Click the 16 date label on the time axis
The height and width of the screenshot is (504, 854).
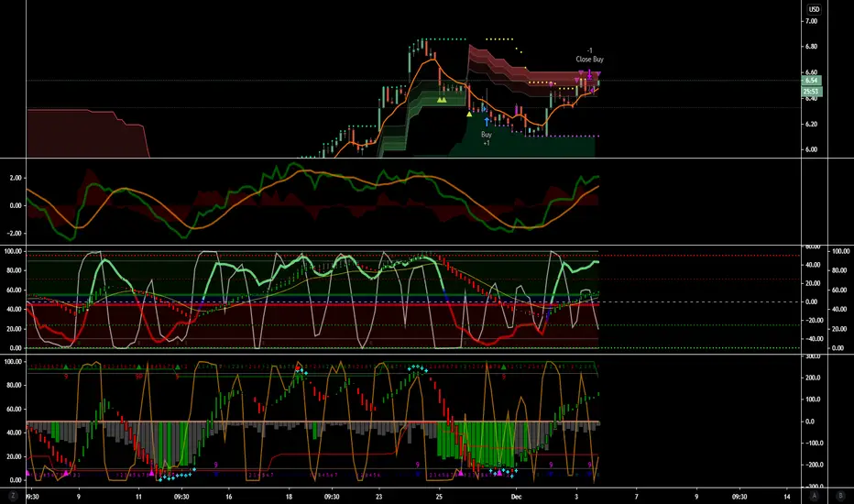click(x=229, y=497)
